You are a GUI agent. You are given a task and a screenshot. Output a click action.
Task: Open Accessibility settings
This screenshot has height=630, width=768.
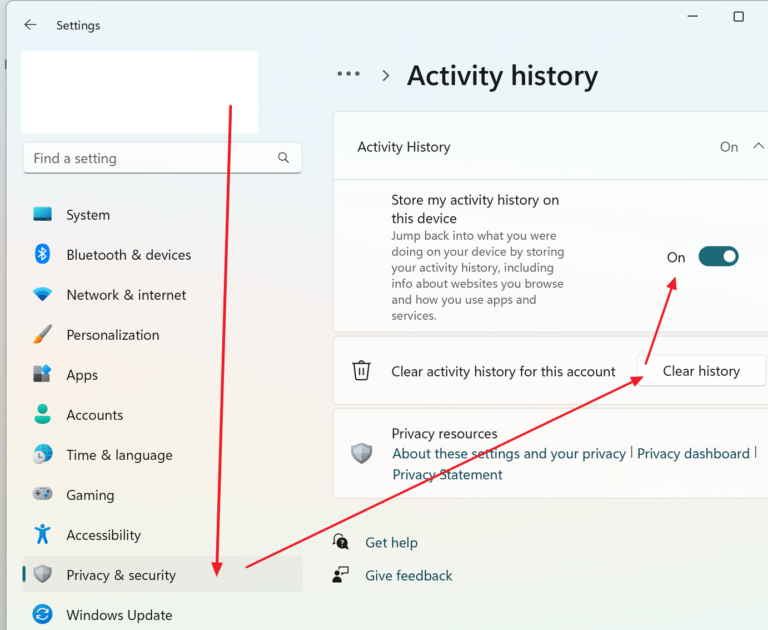[162, 535]
